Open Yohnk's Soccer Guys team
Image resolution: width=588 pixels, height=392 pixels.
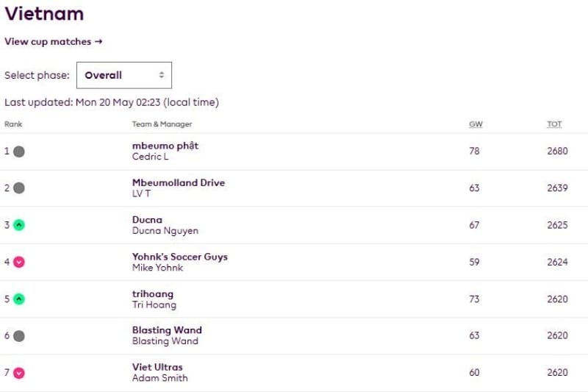tap(180, 257)
